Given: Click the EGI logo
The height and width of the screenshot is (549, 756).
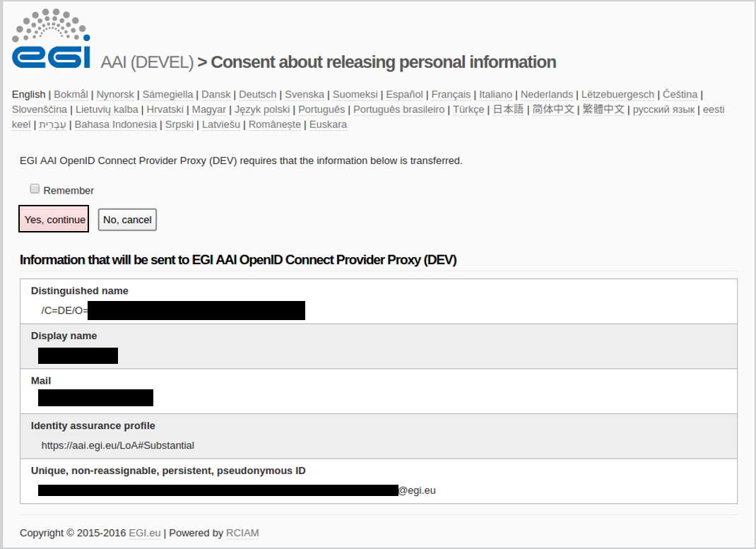Looking at the screenshot, I should [x=51, y=39].
